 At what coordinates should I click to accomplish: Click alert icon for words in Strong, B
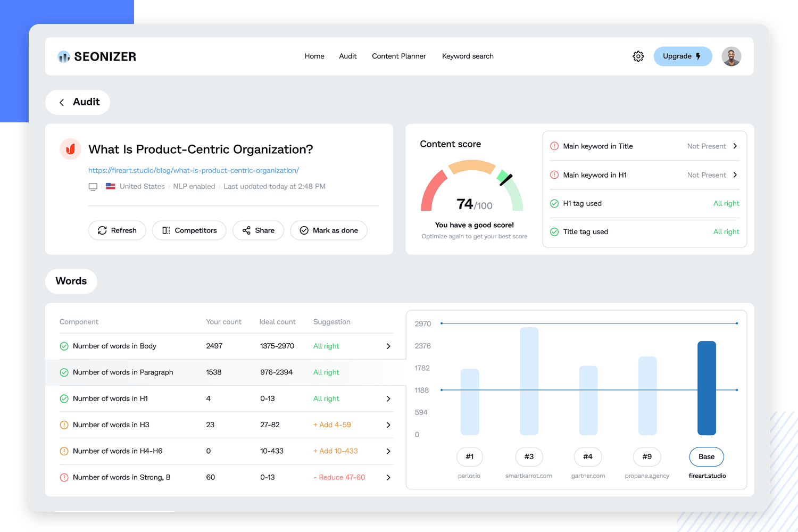click(x=64, y=478)
